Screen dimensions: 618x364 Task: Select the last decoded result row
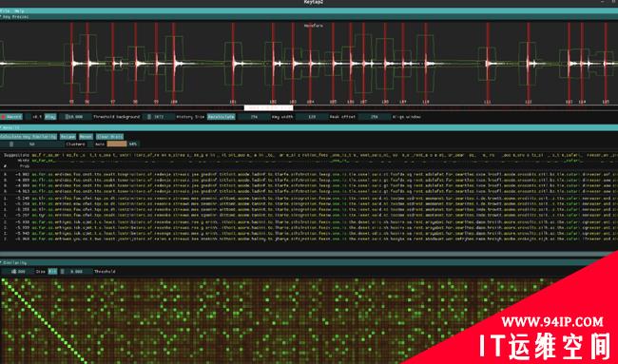tap(309, 239)
